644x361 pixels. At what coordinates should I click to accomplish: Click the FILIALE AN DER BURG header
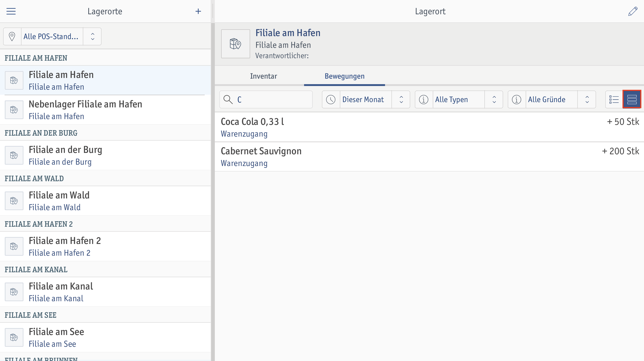[x=41, y=133]
